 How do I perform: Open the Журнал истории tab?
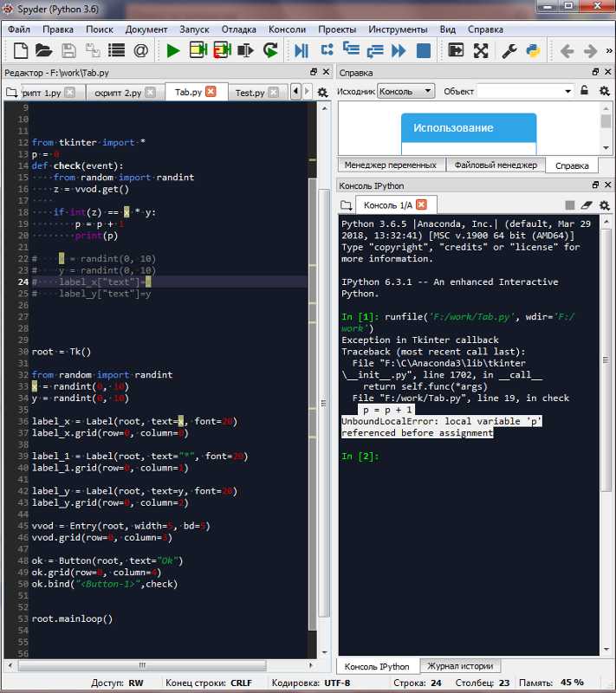point(459,666)
